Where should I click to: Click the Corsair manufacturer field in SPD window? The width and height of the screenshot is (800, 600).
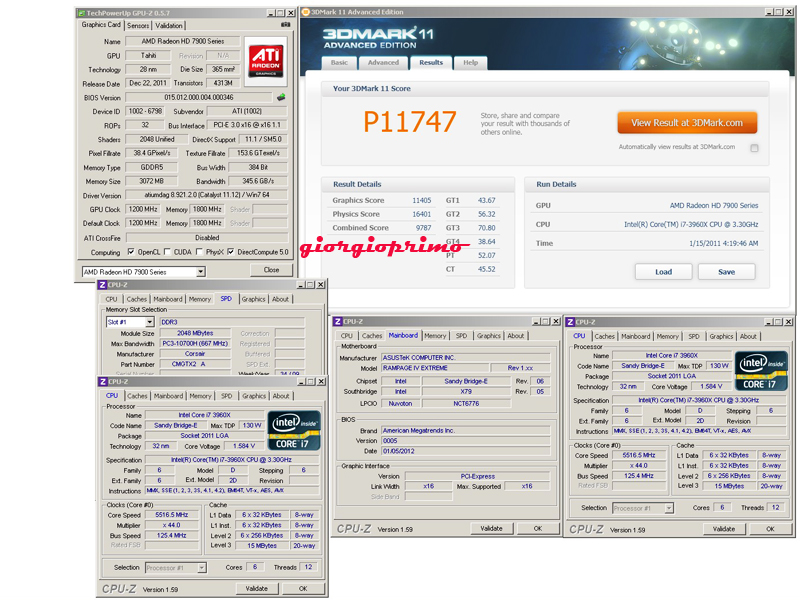(x=195, y=354)
